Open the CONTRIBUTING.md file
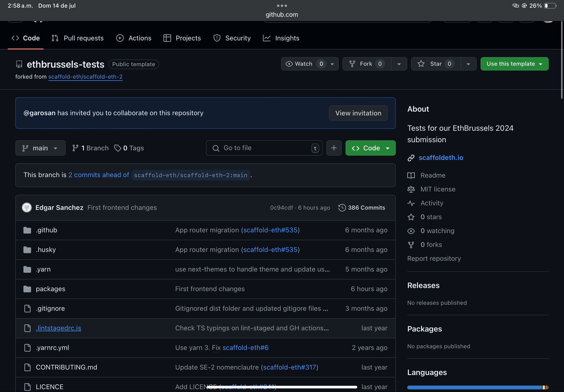Viewport: 564px width, 392px height. pyautogui.click(x=66, y=367)
